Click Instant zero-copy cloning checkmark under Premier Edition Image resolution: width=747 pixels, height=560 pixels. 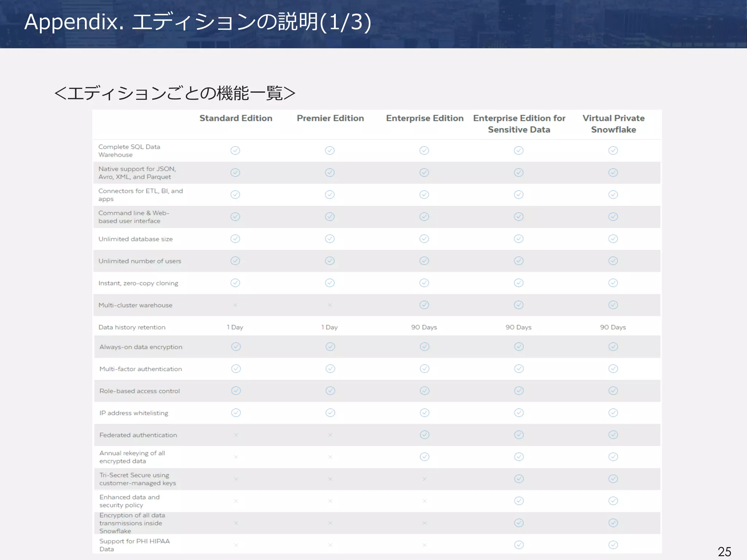coord(330,283)
